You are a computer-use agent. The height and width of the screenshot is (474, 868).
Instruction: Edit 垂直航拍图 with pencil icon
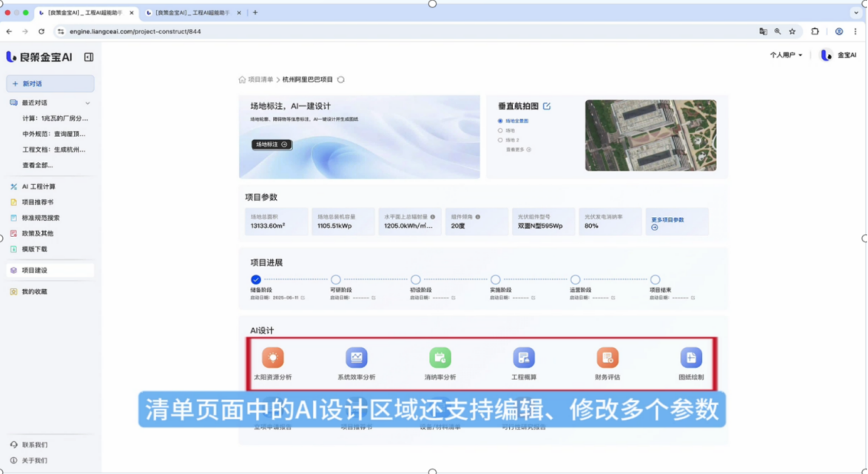point(547,106)
